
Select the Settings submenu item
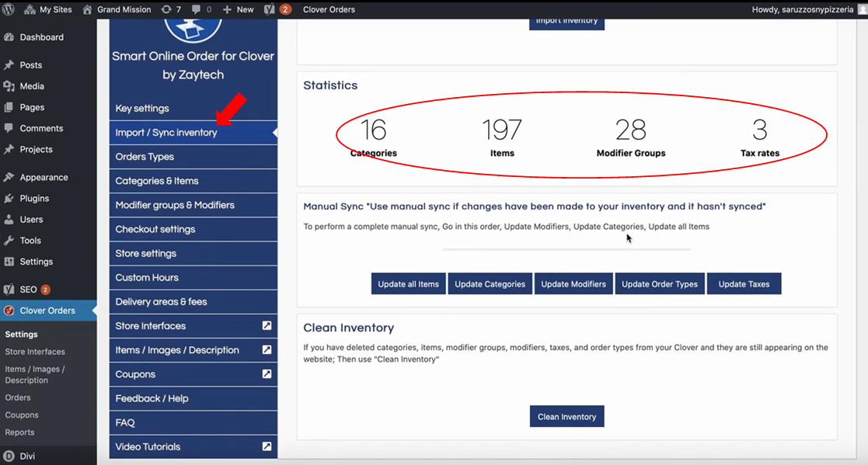click(x=21, y=335)
